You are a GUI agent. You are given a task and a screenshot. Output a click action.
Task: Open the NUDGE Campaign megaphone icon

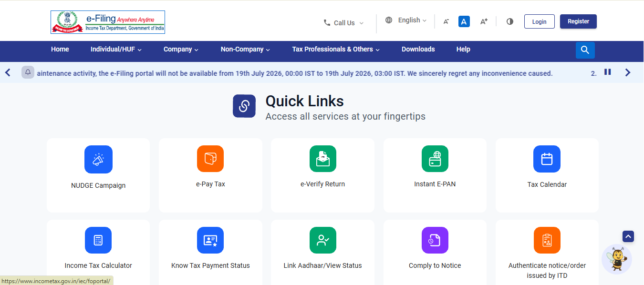98,159
